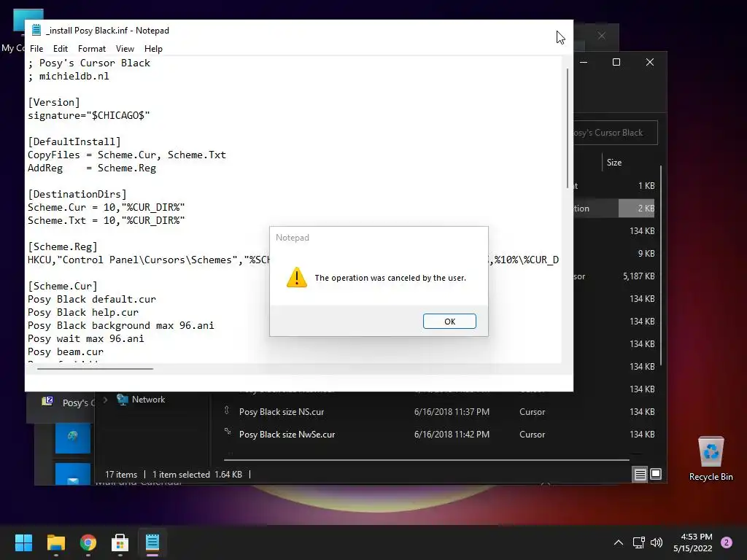Click the [DestinationDirs] line
747x560 pixels.
pyautogui.click(x=77, y=194)
